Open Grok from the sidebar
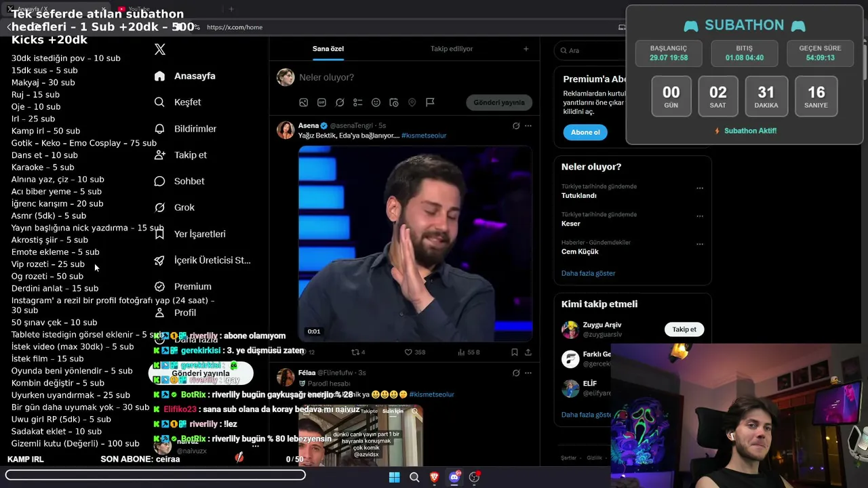 click(x=174, y=207)
